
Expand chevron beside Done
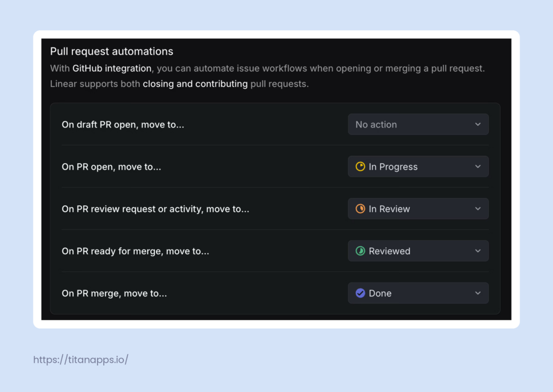477,293
